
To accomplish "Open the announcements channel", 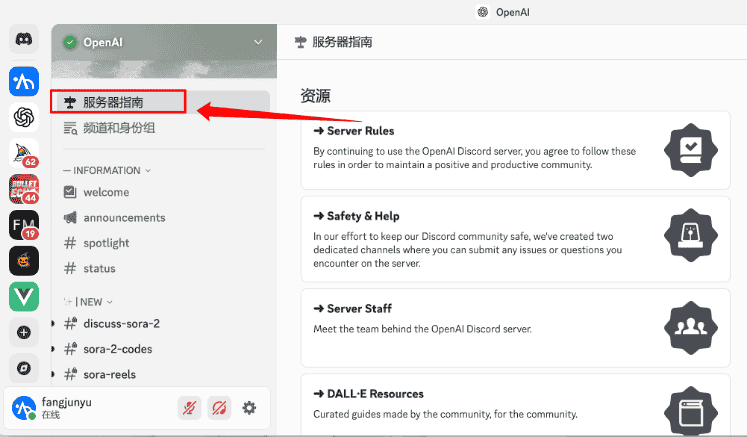I will [x=124, y=218].
